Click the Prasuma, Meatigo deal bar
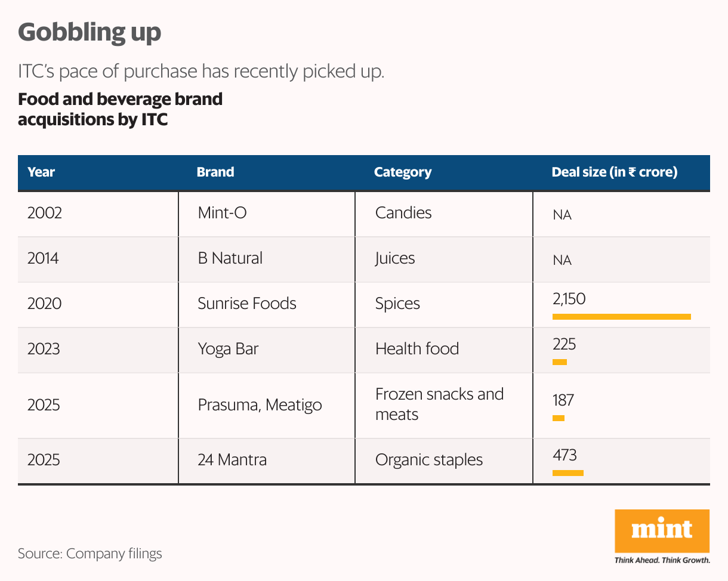The height and width of the screenshot is (581, 728). point(559,418)
